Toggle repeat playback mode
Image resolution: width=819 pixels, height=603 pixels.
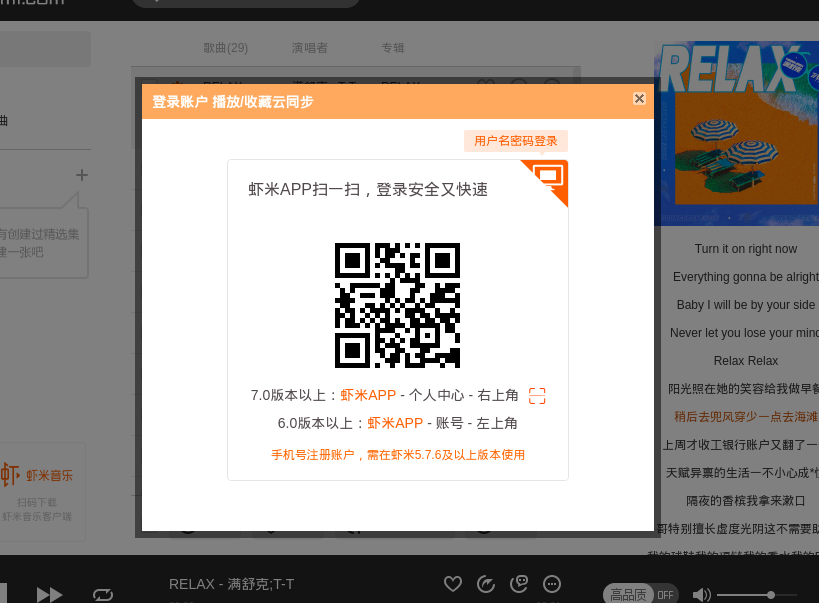coord(103,592)
